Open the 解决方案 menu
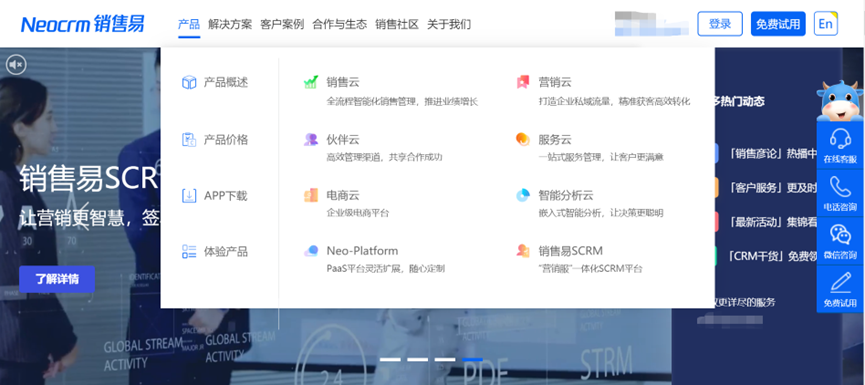 point(230,24)
